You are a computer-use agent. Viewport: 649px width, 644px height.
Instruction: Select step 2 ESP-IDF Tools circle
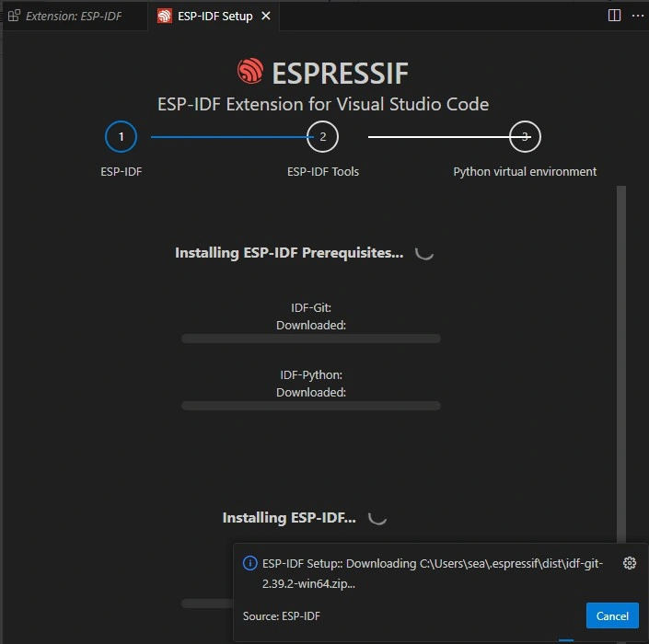pos(322,137)
